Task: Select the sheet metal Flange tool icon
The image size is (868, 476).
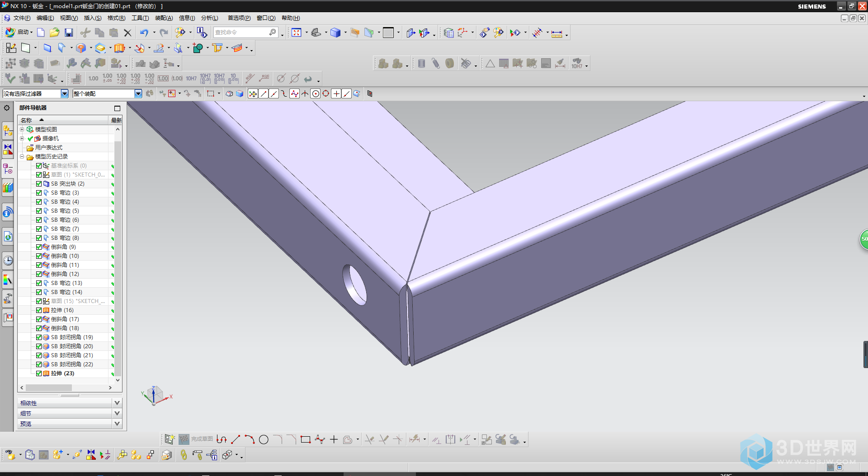Action: click(61, 48)
